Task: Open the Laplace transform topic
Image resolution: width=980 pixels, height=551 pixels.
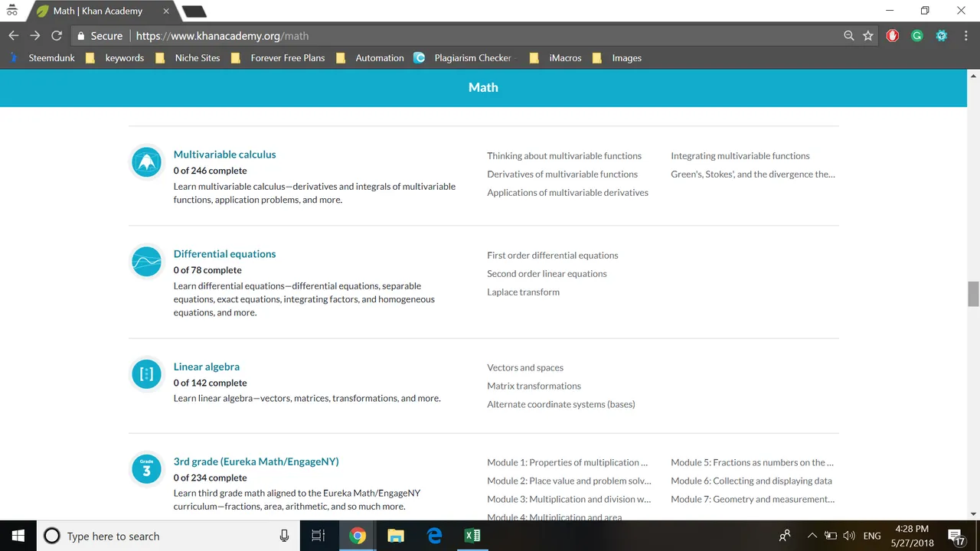Action: [x=523, y=292]
